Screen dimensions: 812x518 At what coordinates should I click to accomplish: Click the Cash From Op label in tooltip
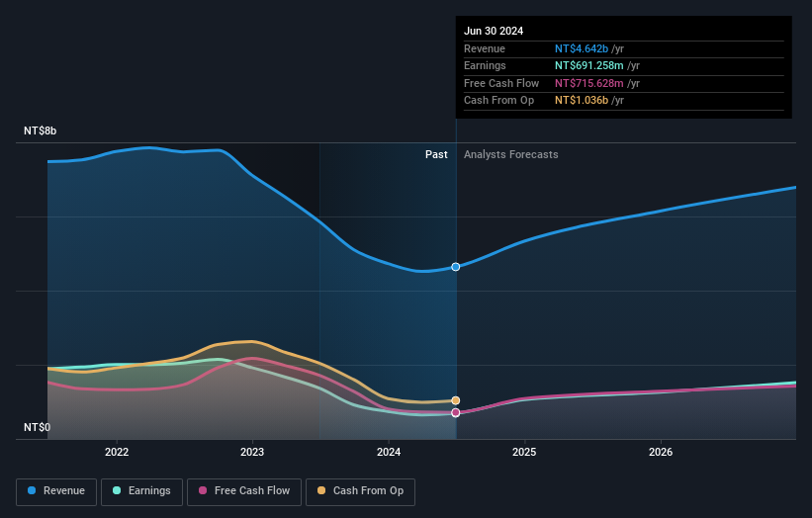point(499,101)
